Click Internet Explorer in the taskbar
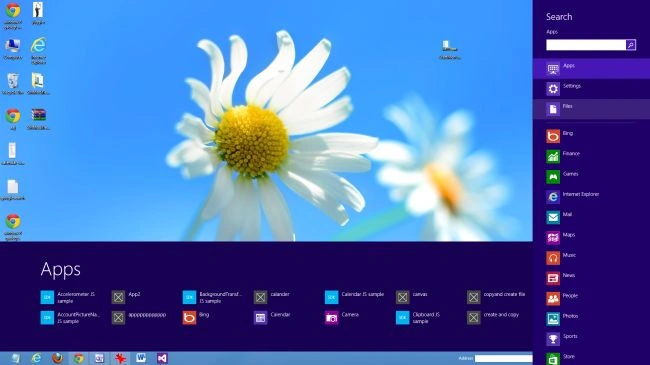The image size is (650, 365). coord(36,358)
